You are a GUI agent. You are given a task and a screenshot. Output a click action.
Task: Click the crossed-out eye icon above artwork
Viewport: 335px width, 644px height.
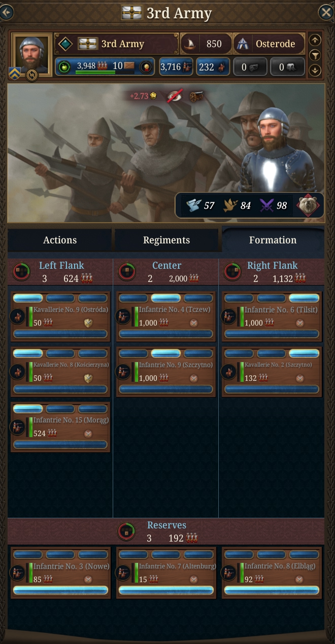click(x=176, y=96)
